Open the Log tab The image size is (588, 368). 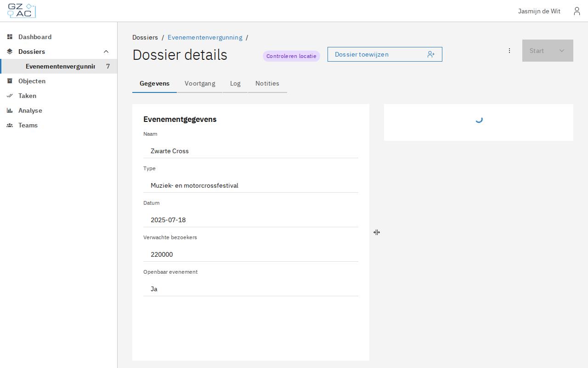(235, 84)
